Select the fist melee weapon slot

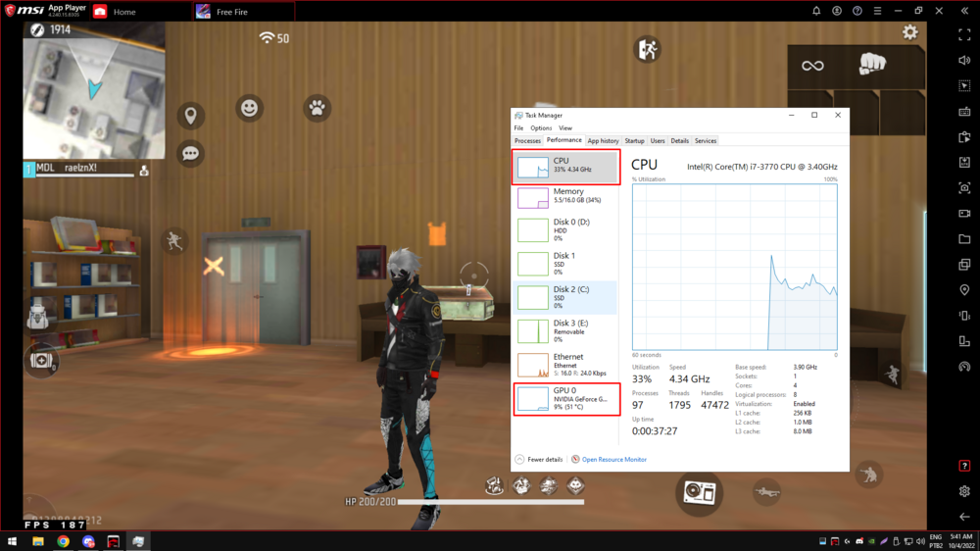click(x=872, y=66)
